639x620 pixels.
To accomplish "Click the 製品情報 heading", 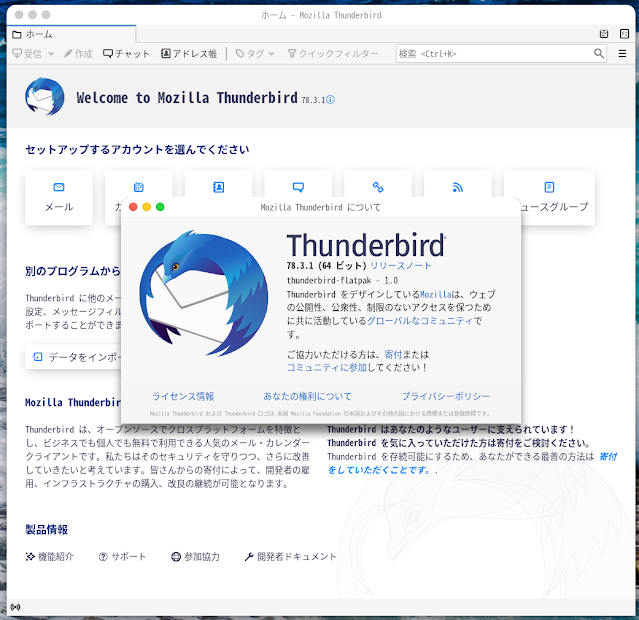I will [x=46, y=530].
